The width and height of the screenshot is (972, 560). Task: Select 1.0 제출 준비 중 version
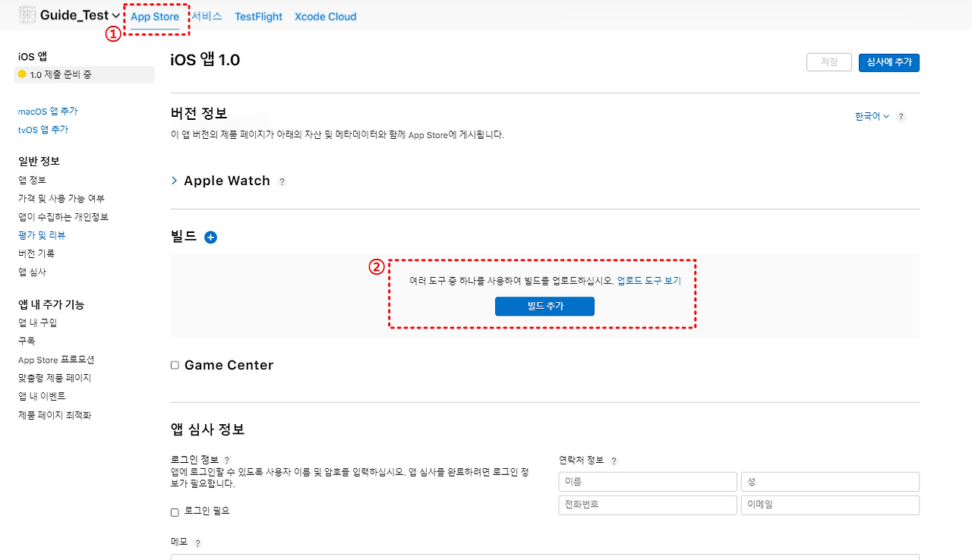click(x=84, y=74)
